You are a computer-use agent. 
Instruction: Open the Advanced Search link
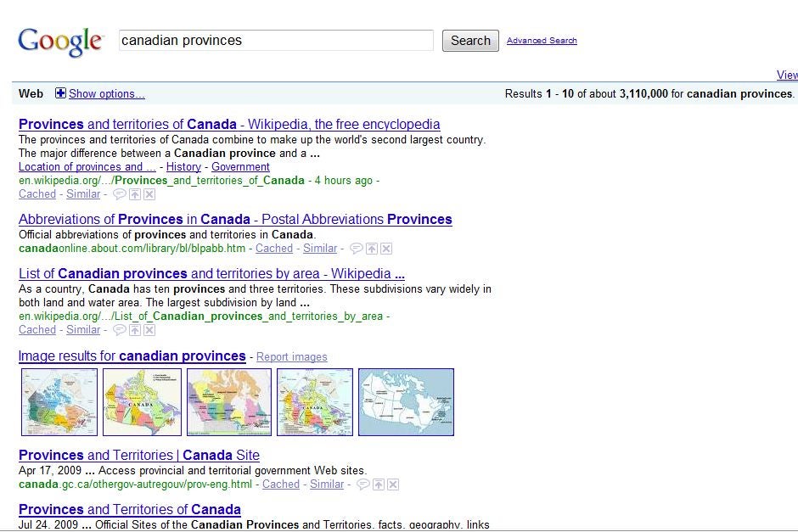[542, 41]
